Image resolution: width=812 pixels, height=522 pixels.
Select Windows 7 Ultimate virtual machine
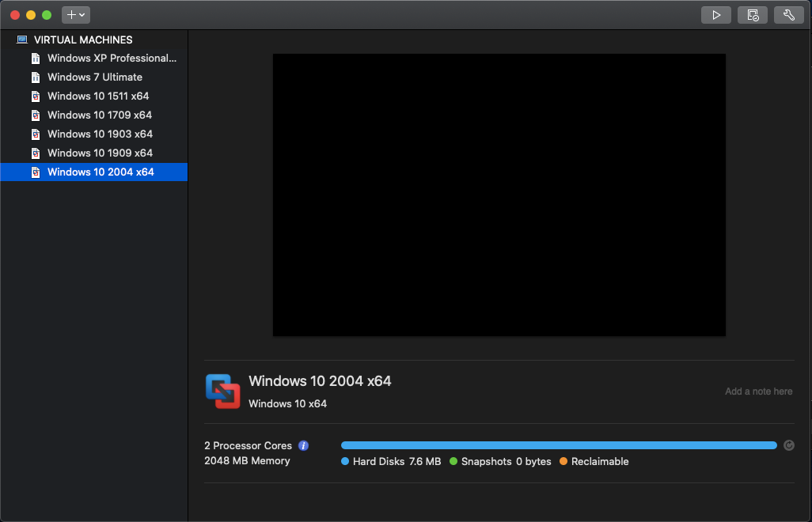93,77
